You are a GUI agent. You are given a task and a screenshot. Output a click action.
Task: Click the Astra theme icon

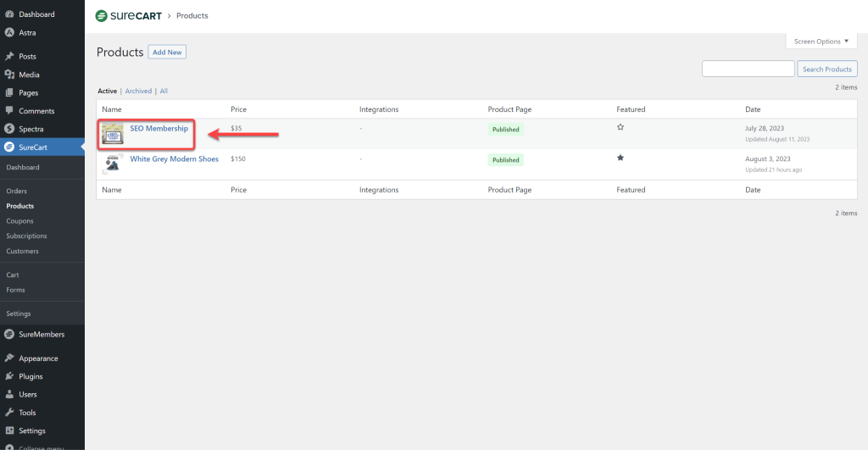pyautogui.click(x=9, y=32)
